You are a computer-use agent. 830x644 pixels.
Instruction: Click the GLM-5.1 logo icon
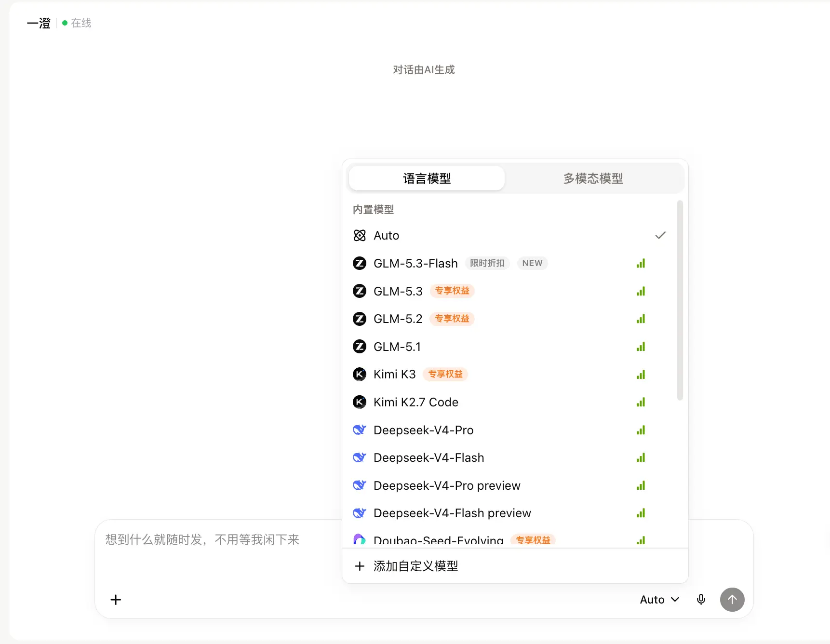[x=360, y=347]
